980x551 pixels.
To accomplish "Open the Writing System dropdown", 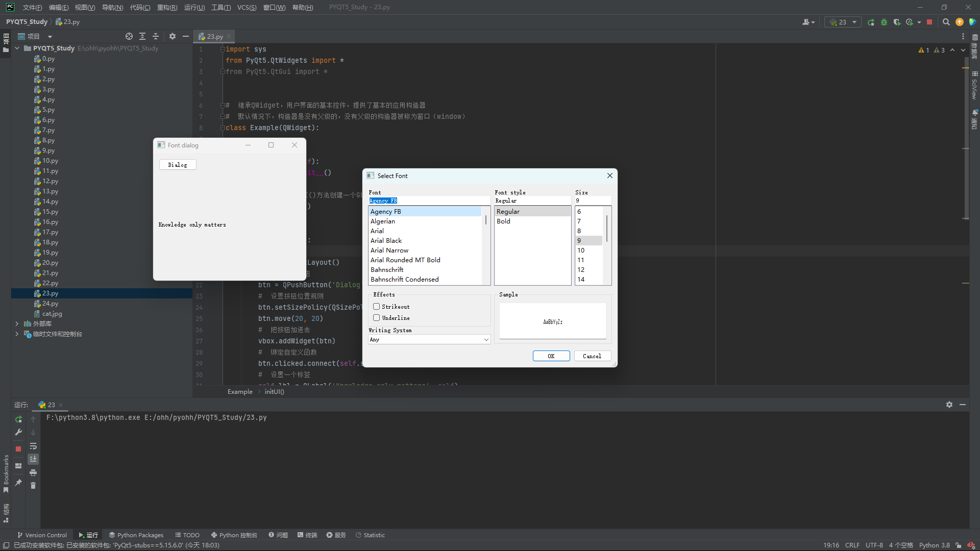I will 429,340.
